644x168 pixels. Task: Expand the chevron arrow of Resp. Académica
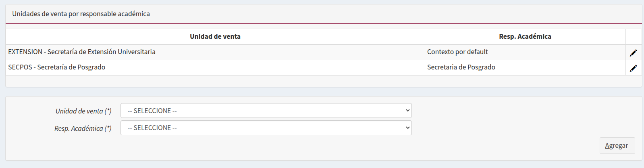(x=408, y=128)
